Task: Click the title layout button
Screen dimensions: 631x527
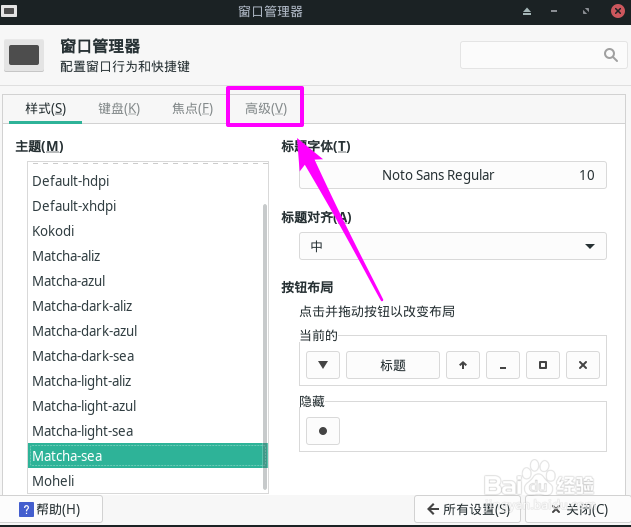Action: pos(393,365)
